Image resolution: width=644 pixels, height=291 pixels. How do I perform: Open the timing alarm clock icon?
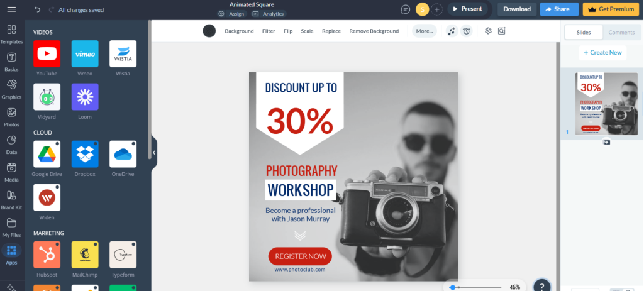point(466,31)
